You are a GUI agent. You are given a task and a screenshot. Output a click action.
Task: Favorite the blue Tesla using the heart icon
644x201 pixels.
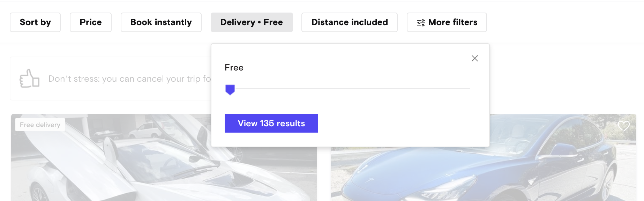[624, 126]
